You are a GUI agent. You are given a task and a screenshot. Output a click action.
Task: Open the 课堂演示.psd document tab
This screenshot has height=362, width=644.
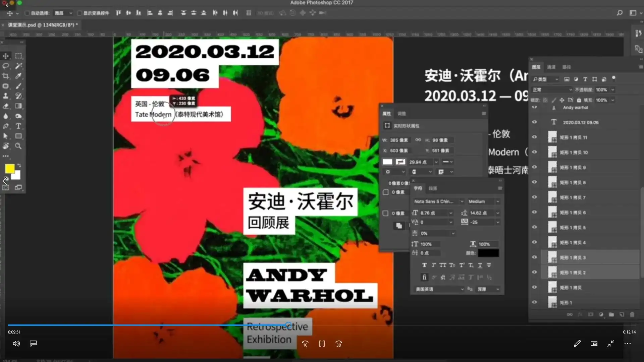(x=42, y=25)
